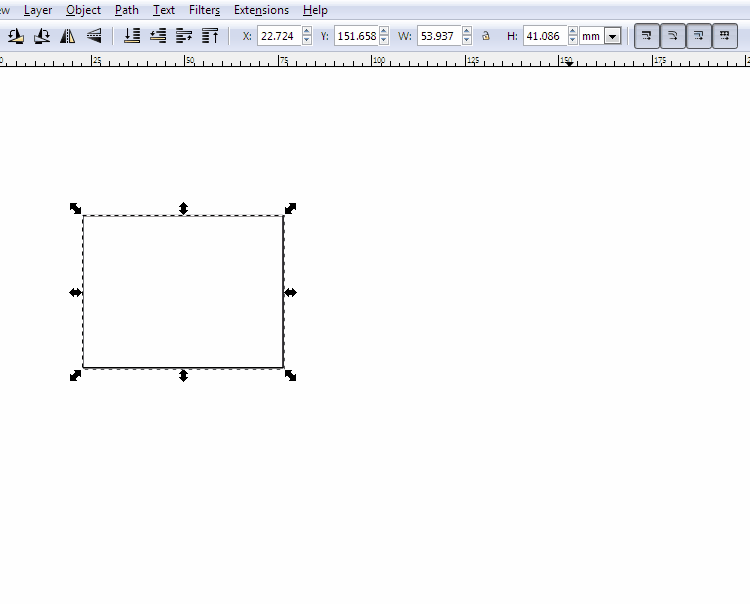Toggle move gradients with object
This screenshot has height=604, width=750.
tap(698, 36)
